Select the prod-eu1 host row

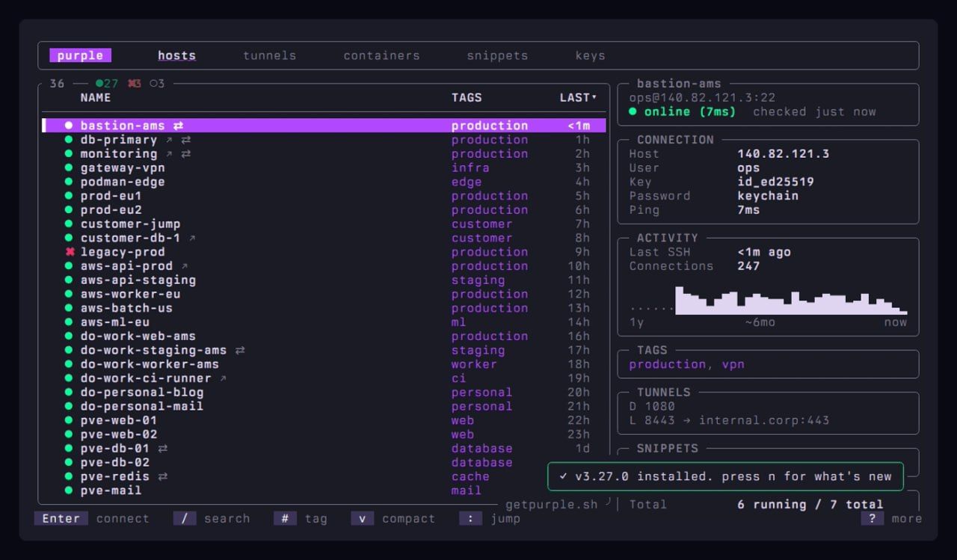pos(324,196)
